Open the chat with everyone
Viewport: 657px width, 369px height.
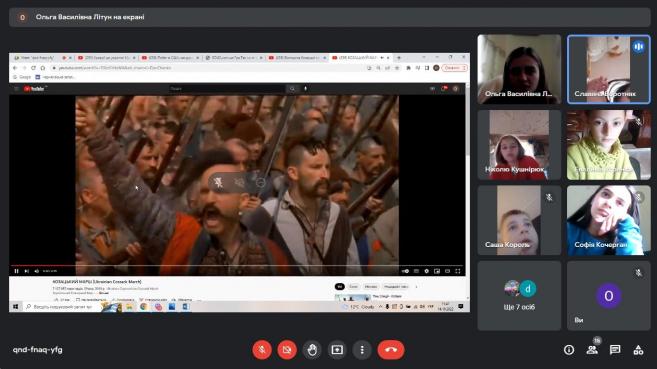[615, 350]
